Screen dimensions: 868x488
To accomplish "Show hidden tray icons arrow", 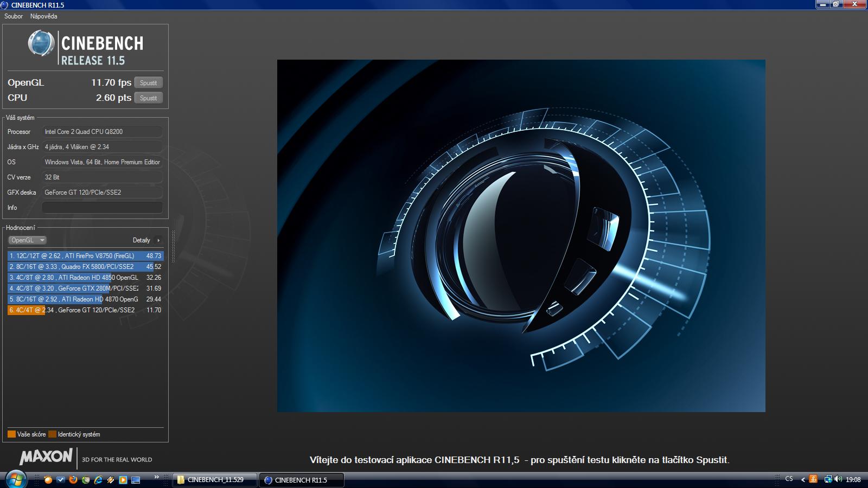I will (x=803, y=479).
